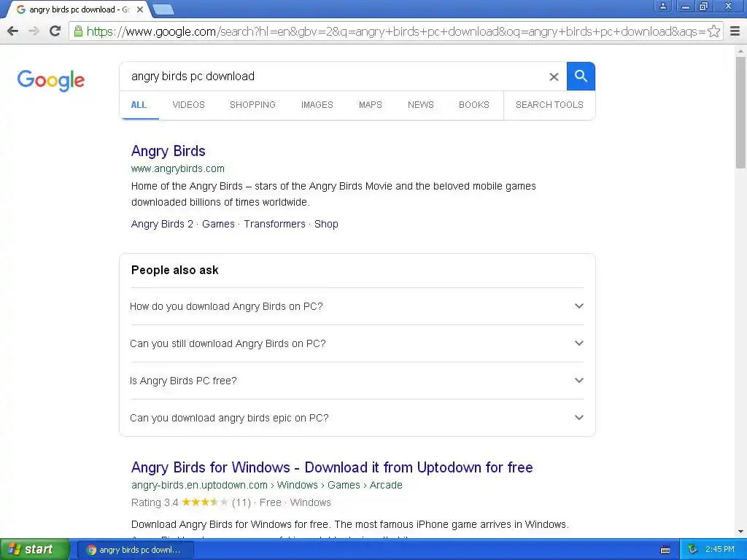Click the scrollbar up arrow
The width and height of the screenshot is (747, 560).
(741, 50)
